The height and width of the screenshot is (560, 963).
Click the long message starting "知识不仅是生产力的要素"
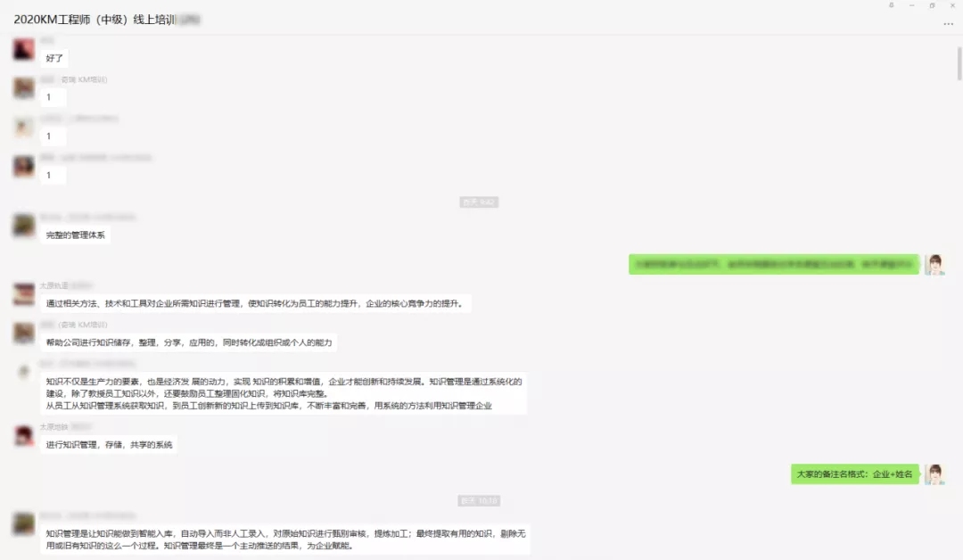pos(284,393)
